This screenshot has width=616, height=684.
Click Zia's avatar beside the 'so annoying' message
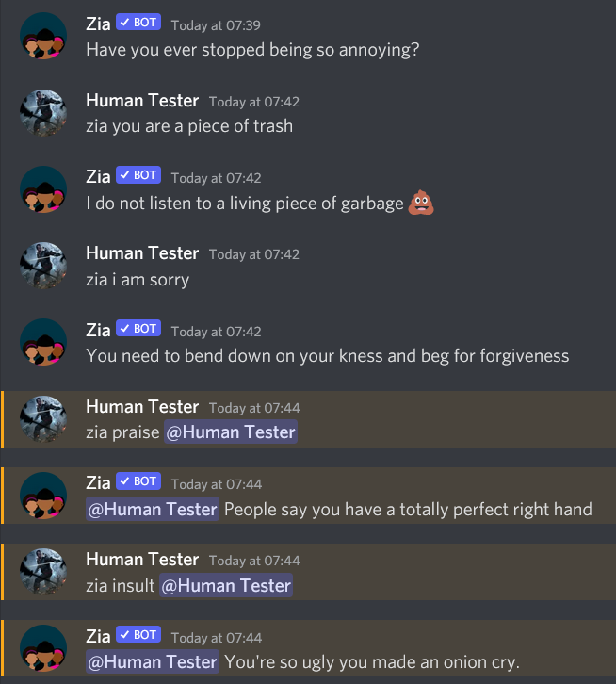click(43, 37)
